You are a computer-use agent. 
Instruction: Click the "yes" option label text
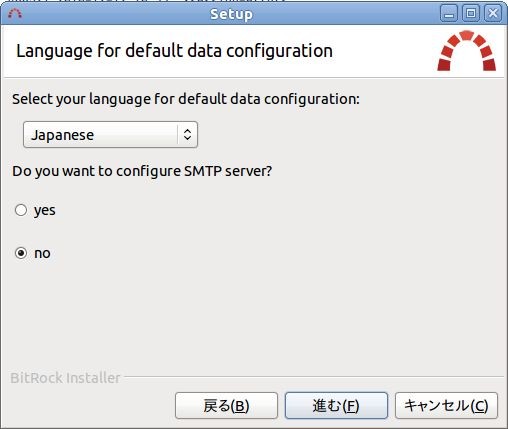point(45,211)
